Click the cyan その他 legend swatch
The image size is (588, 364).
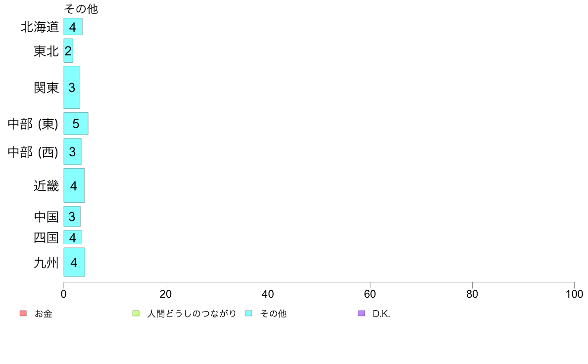coord(248,314)
